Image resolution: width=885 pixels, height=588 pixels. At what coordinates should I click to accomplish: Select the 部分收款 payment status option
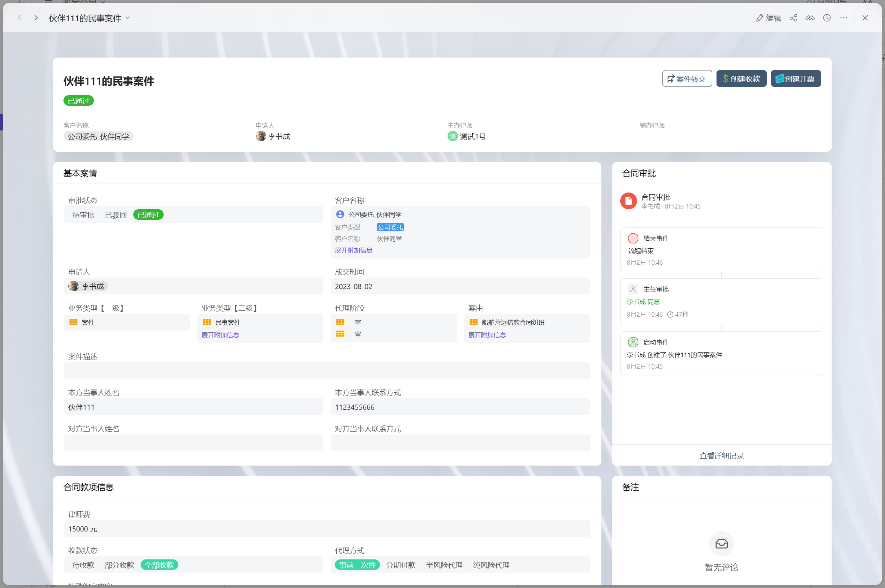tap(119, 564)
